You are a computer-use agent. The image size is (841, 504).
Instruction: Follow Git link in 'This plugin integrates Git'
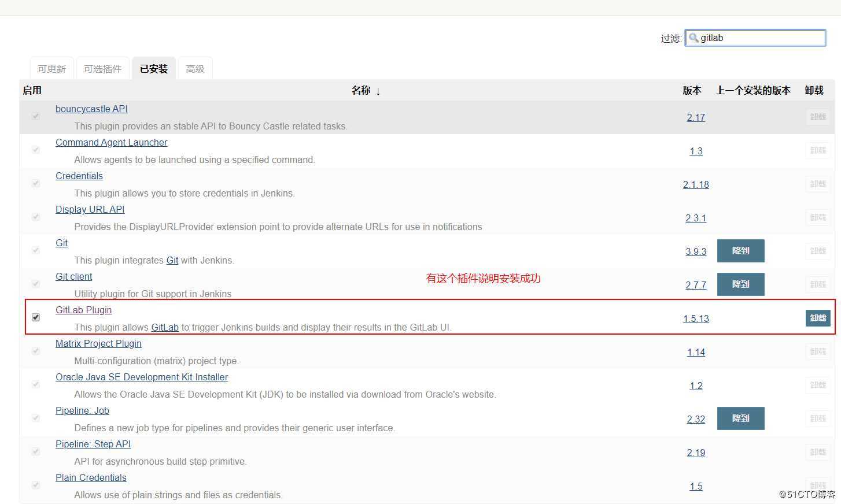click(172, 260)
